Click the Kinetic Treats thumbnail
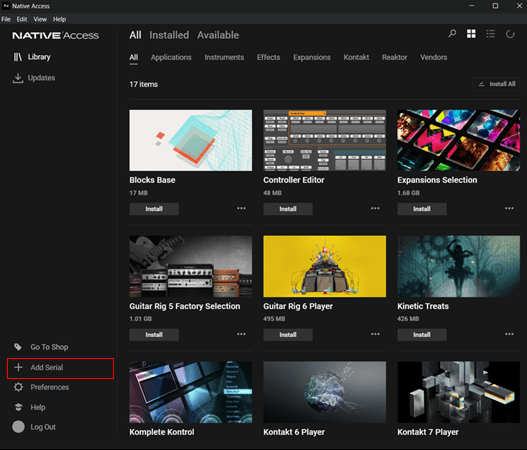 tap(458, 266)
